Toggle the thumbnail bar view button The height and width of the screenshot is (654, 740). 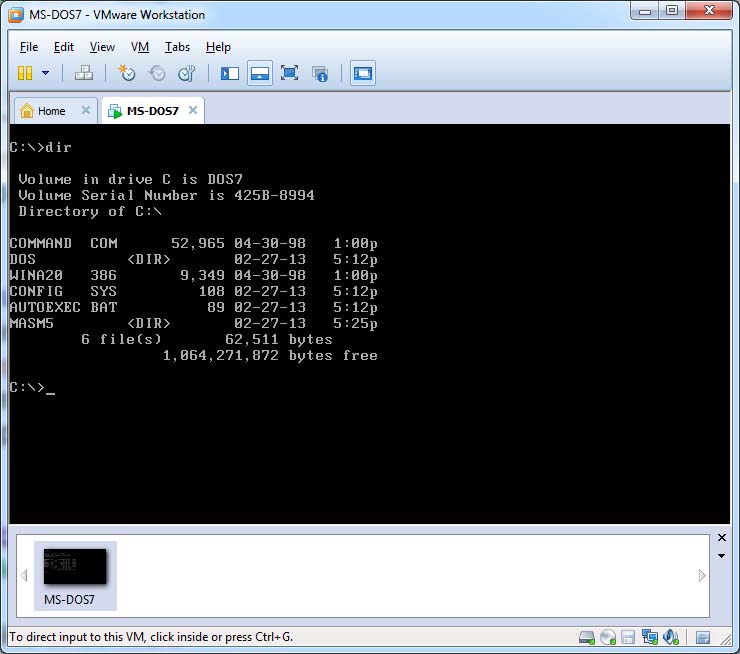pos(260,73)
